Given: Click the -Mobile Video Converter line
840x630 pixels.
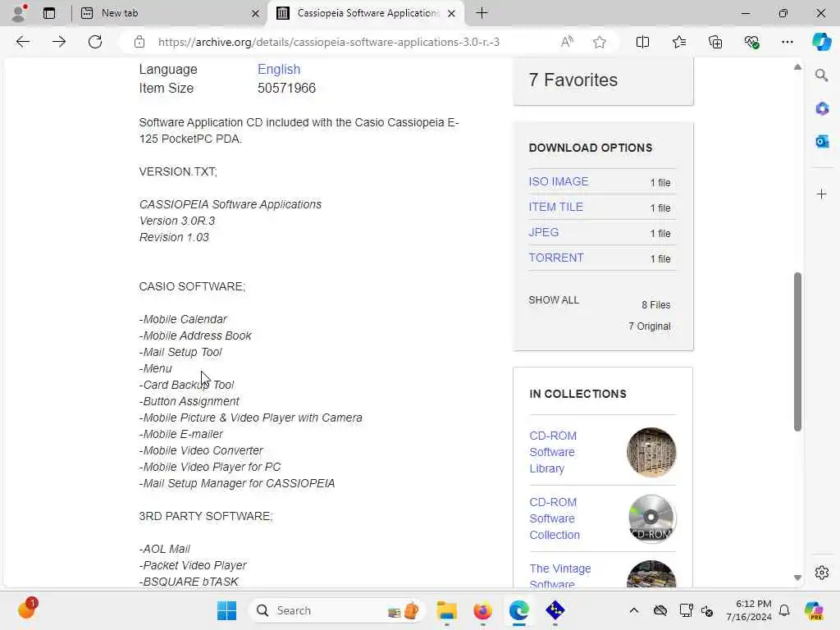Looking at the screenshot, I should coord(201,450).
